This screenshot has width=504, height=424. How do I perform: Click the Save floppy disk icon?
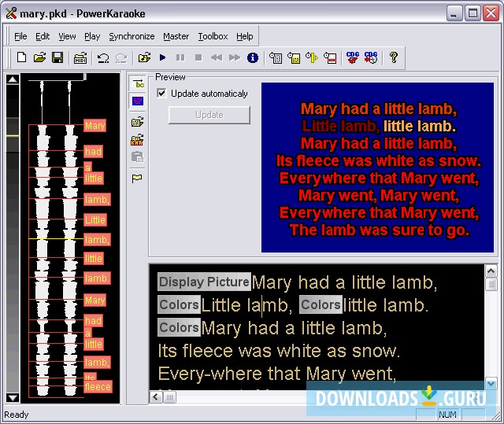57,57
